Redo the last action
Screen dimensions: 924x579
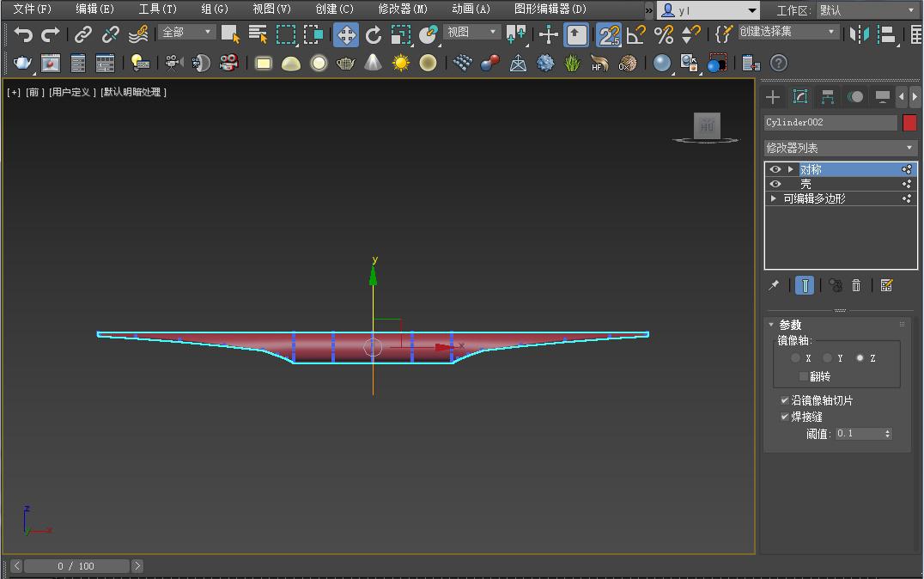click(50, 34)
